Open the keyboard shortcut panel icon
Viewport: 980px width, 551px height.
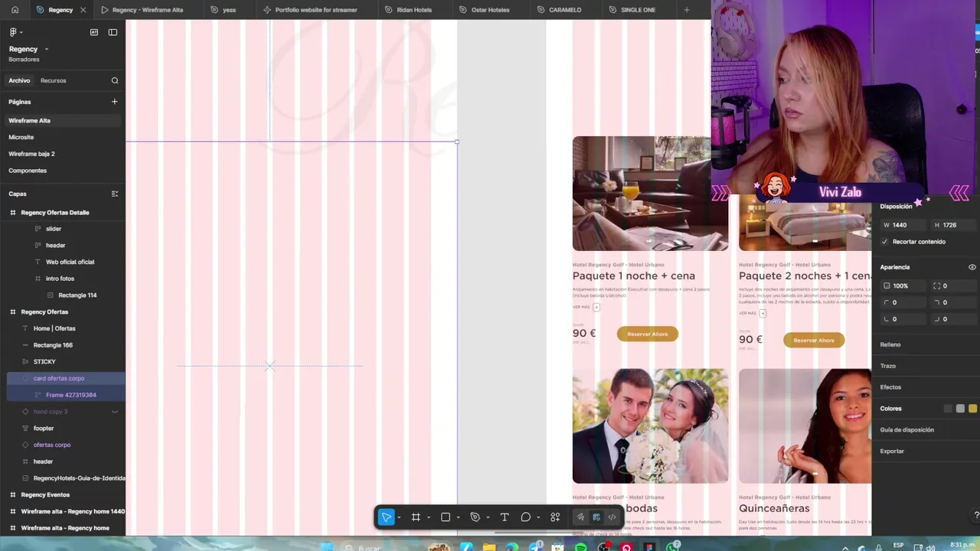(94, 32)
